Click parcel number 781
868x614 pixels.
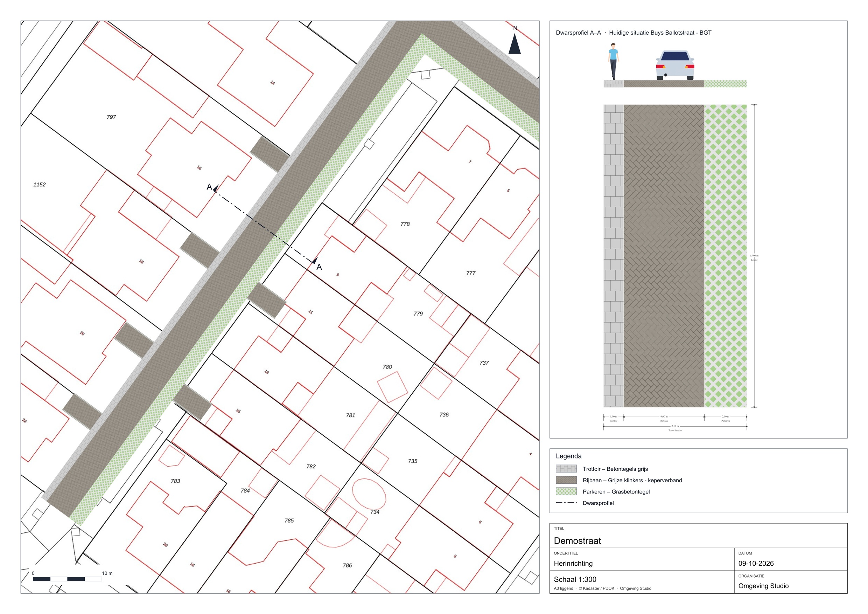(350, 415)
